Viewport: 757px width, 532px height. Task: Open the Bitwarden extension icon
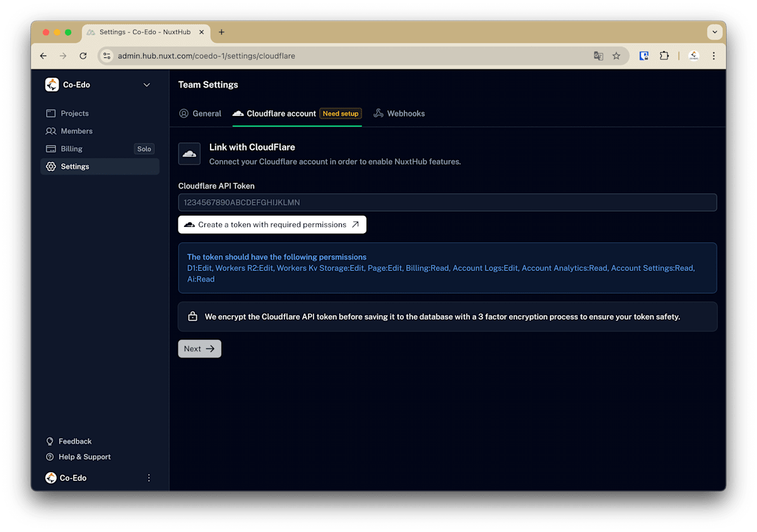tap(644, 56)
